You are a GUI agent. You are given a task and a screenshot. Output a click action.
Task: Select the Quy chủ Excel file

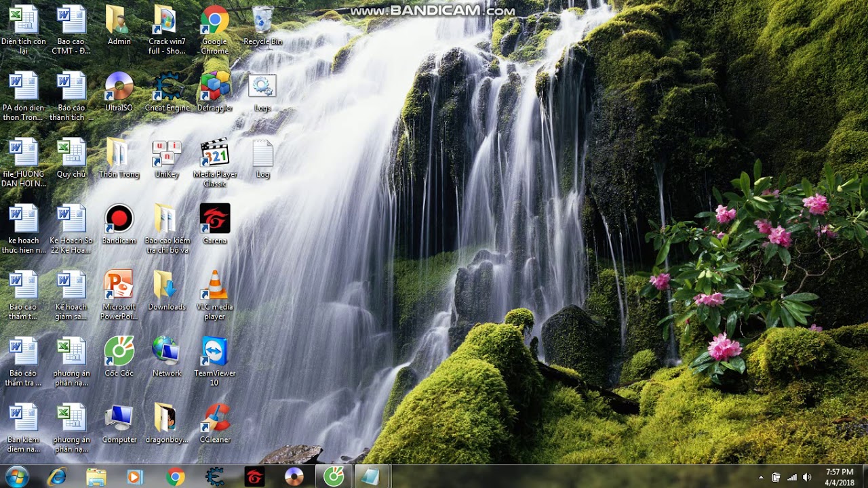click(x=71, y=159)
